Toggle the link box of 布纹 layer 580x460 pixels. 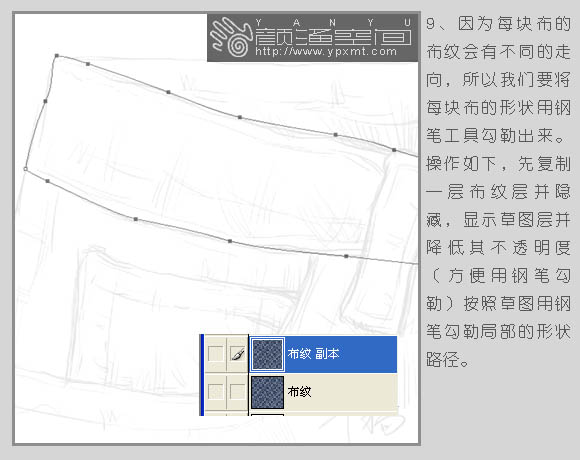tap(237, 391)
